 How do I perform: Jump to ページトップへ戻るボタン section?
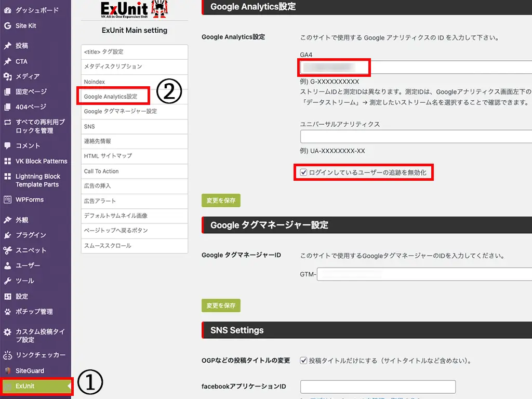(x=135, y=231)
